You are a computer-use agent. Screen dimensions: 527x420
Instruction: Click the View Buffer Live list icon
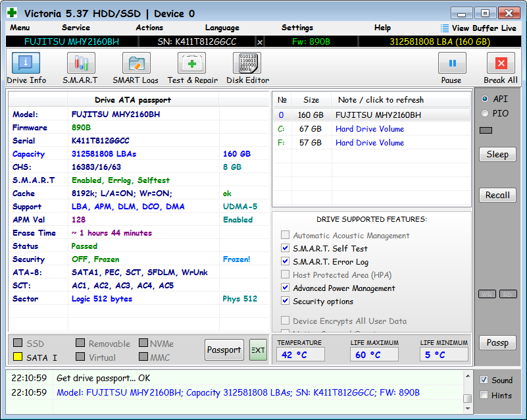tap(444, 28)
